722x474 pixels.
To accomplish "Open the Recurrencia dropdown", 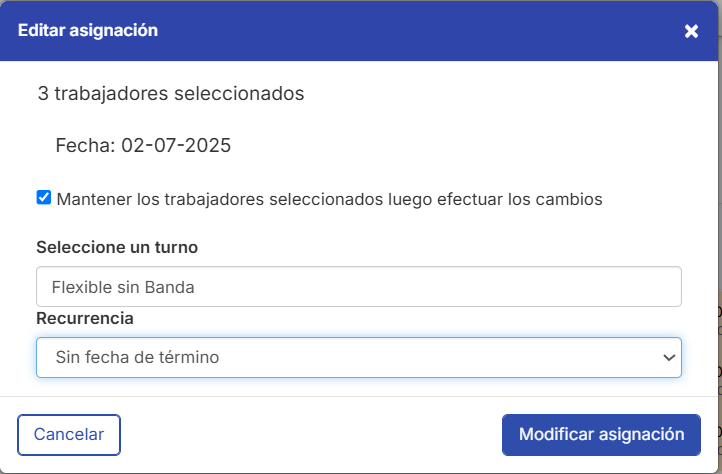I will click(358, 357).
